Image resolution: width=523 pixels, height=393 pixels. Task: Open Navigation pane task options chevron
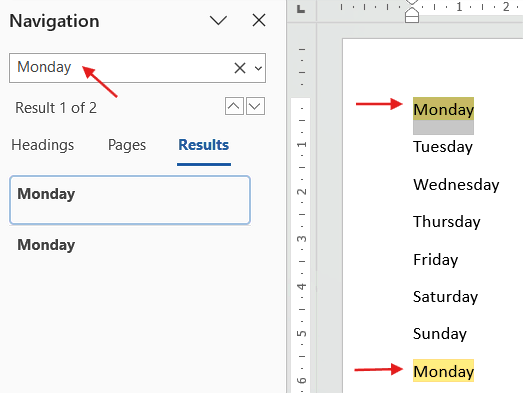[x=218, y=20]
